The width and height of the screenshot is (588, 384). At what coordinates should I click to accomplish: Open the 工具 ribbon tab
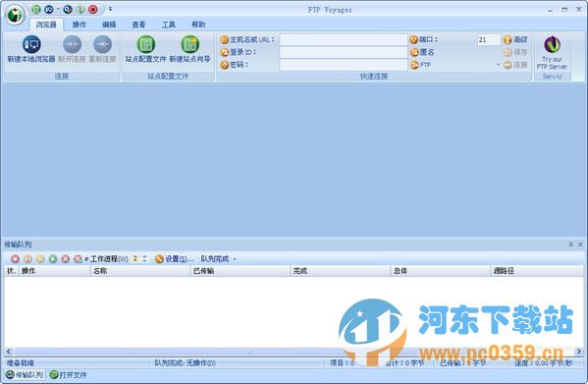(x=169, y=25)
